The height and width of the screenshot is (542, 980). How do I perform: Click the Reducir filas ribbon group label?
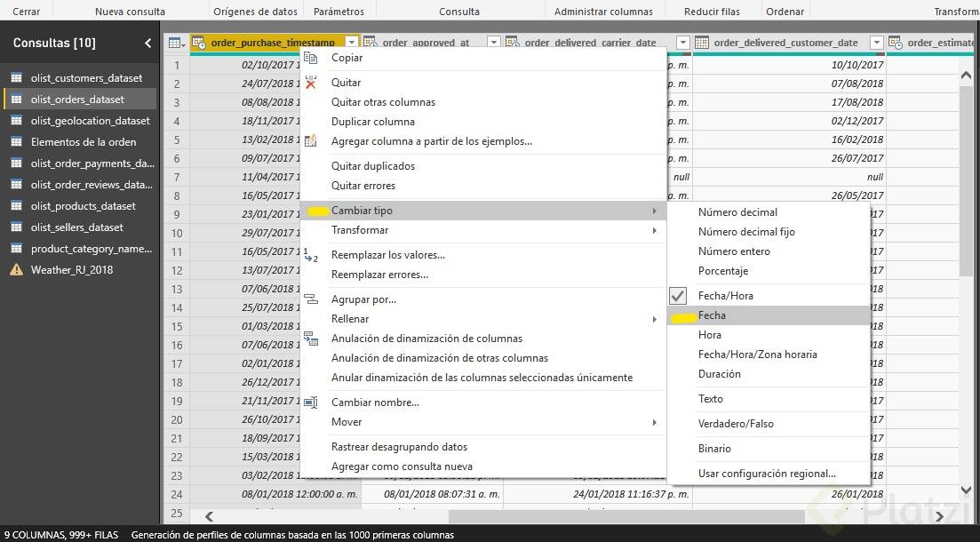[712, 12]
